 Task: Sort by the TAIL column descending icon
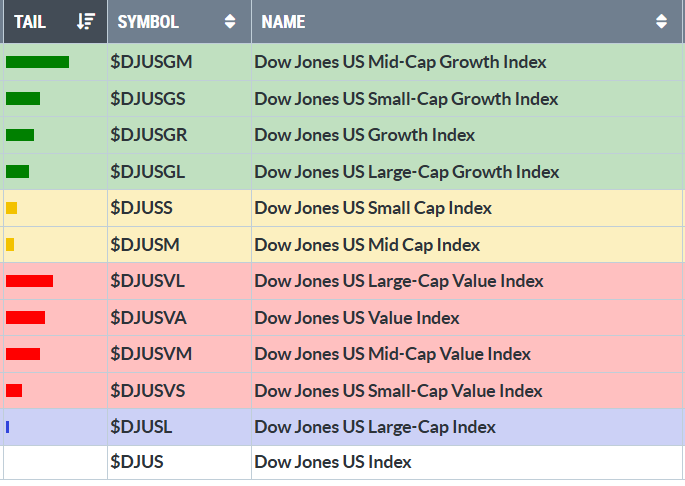[x=86, y=21]
